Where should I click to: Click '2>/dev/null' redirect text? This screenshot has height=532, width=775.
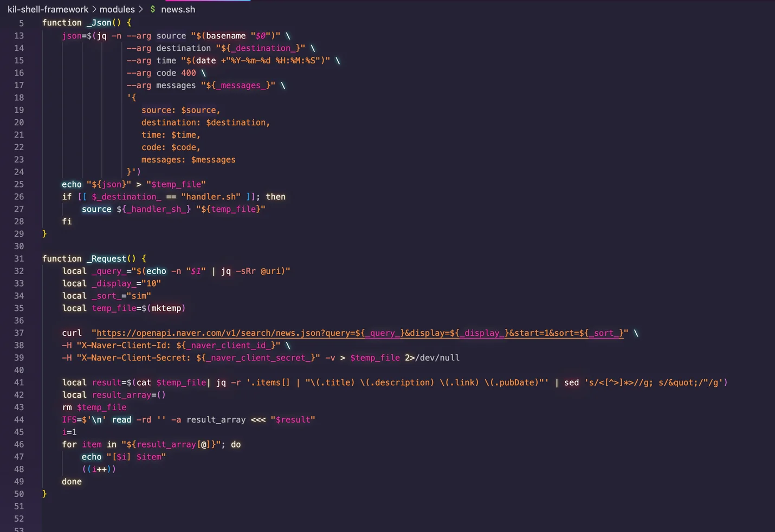(x=432, y=358)
